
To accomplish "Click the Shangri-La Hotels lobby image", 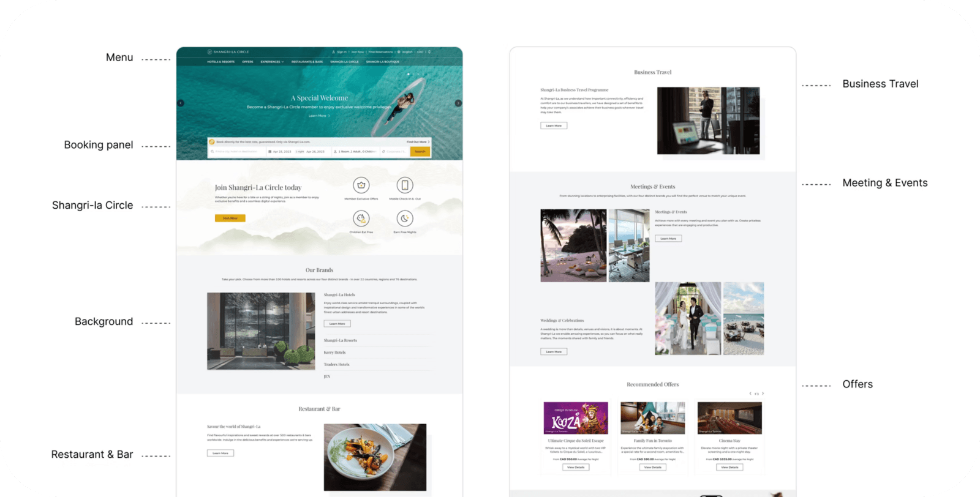I will pos(261,331).
